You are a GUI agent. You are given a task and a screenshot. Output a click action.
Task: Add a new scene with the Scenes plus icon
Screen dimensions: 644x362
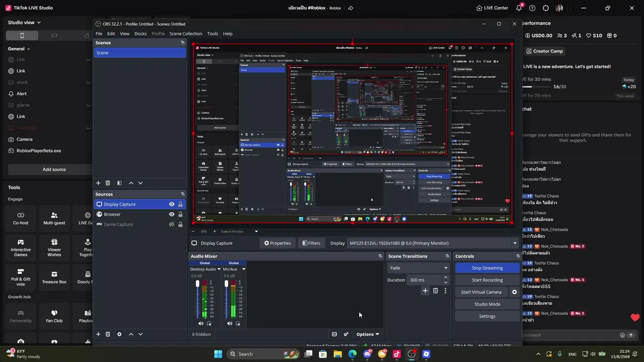click(x=98, y=183)
